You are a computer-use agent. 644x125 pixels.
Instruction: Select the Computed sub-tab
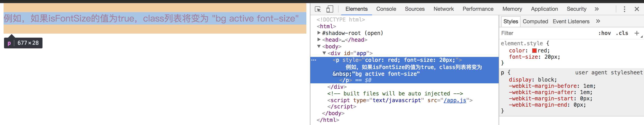click(x=535, y=22)
